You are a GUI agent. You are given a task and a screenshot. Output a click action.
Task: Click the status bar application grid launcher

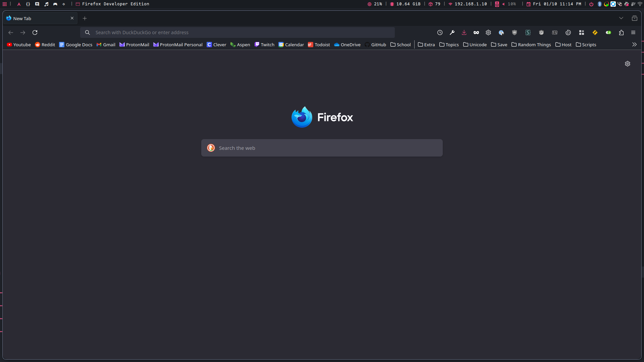[5, 4]
